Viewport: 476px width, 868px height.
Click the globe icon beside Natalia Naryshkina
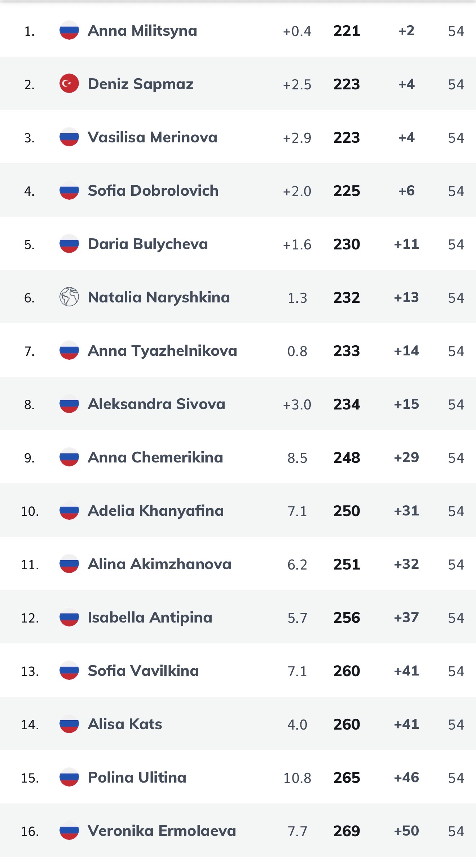pos(69,297)
